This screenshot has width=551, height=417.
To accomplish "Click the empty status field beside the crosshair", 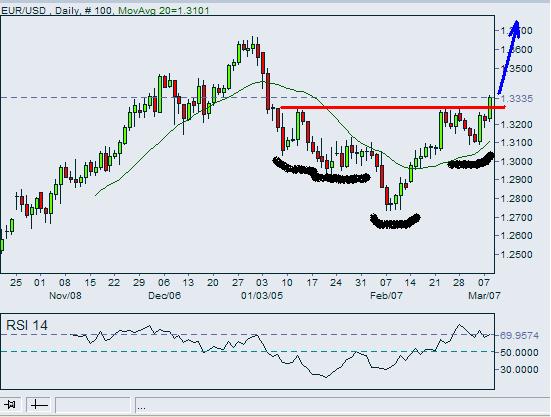I will tap(92, 405).
